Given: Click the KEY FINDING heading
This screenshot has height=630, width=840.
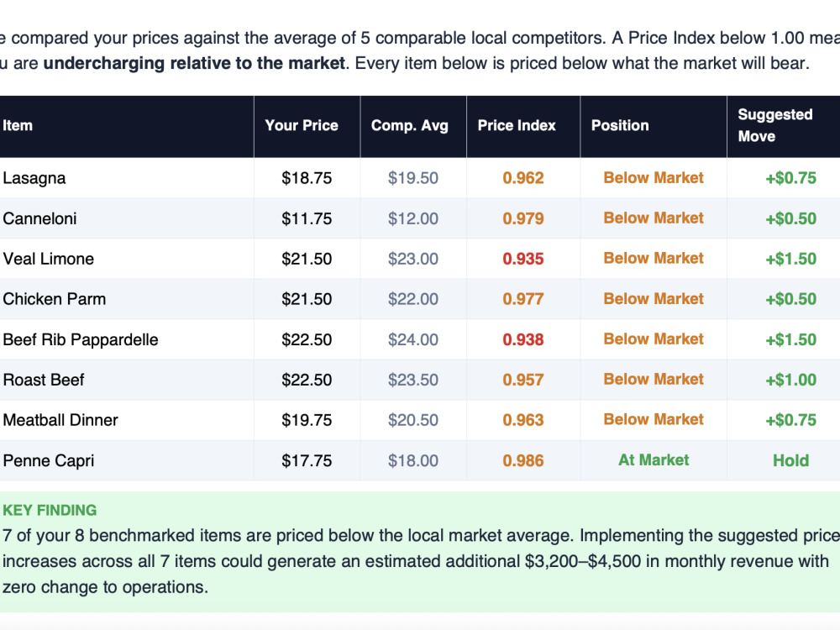Looking at the screenshot, I should [50, 510].
